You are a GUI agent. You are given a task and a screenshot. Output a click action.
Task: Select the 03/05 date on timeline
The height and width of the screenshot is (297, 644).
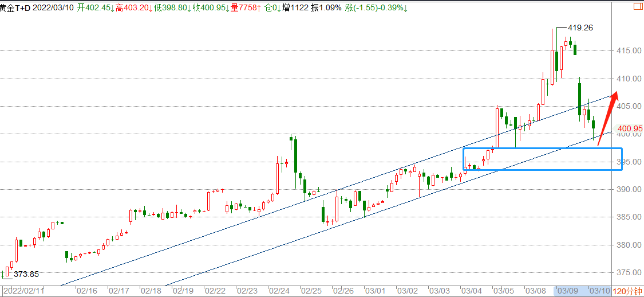(503, 291)
